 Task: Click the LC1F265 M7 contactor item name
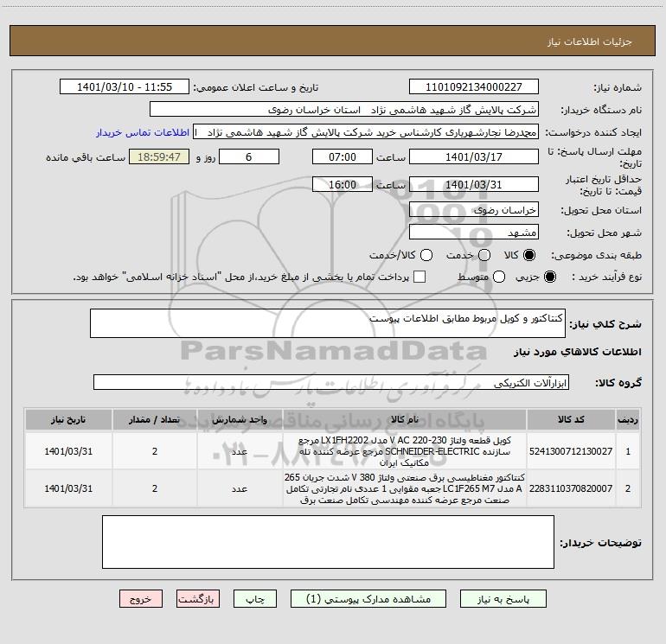[x=405, y=488]
